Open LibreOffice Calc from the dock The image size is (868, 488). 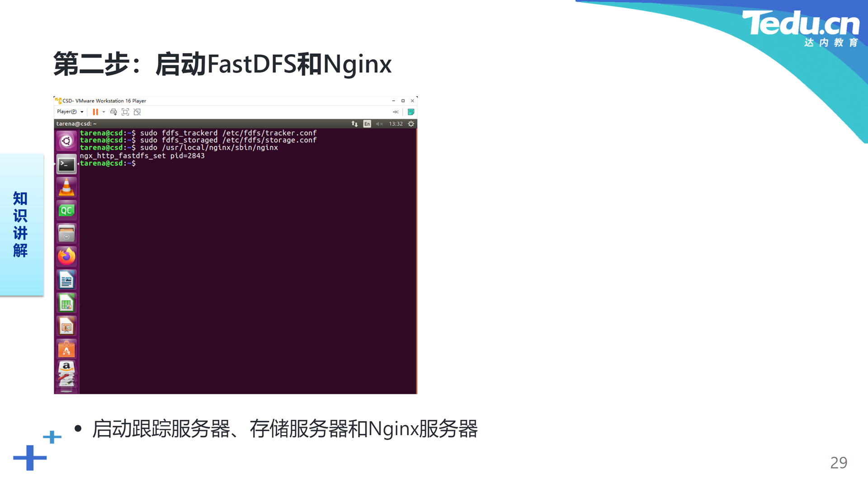tap(66, 303)
